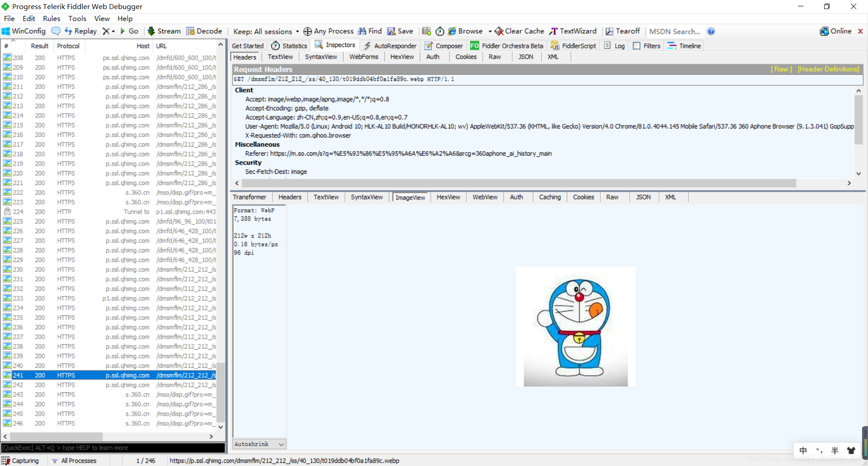The width and height of the screenshot is (868, 466).
Task: Click the camera screenshot icon
Action: [x=426, y=31]
